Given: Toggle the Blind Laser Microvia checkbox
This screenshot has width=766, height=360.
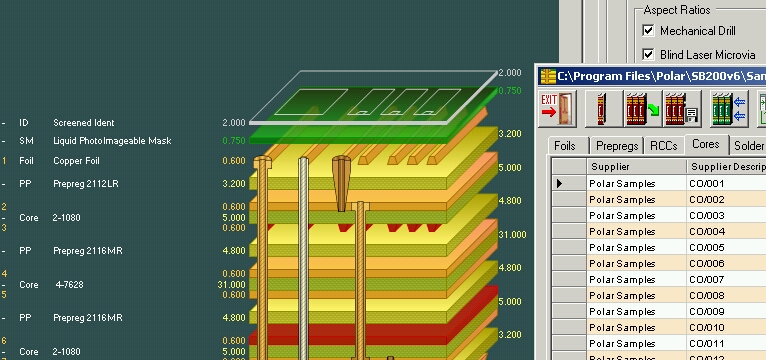Looking at the screenshot, I should (x=648, y=54).
